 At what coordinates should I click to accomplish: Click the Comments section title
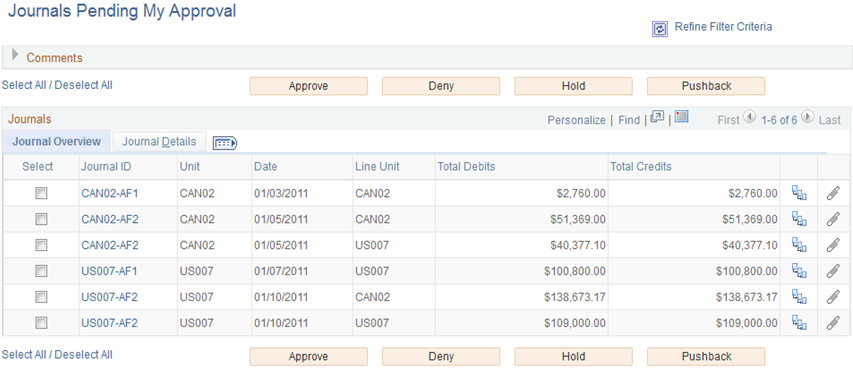[54, 58]
